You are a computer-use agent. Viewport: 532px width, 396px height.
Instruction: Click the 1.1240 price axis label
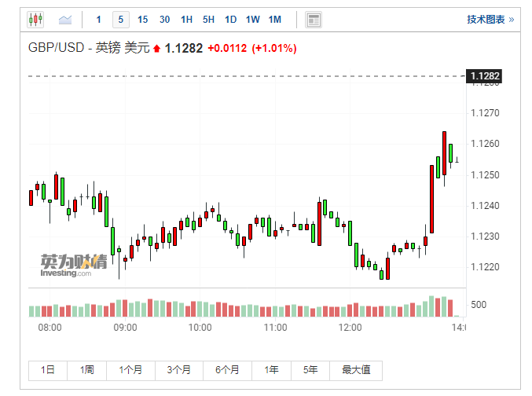click(485, 206)
